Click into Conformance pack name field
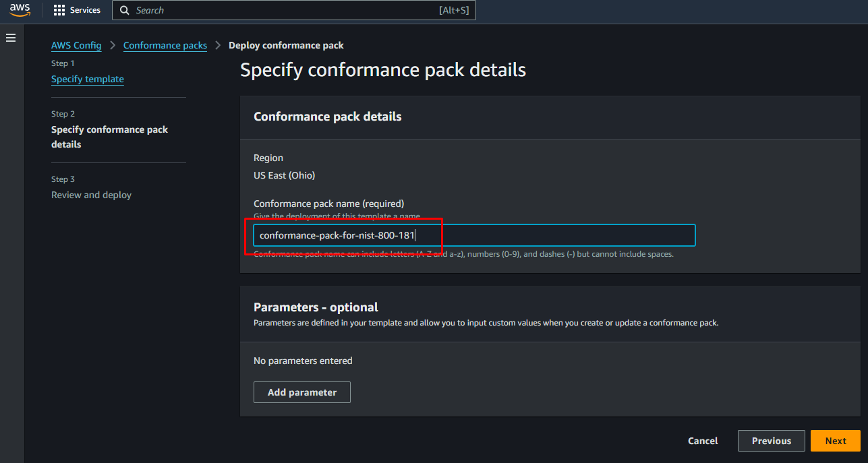Image resolution: width=868 pixels, height=463 pixels. click(473, 235)
